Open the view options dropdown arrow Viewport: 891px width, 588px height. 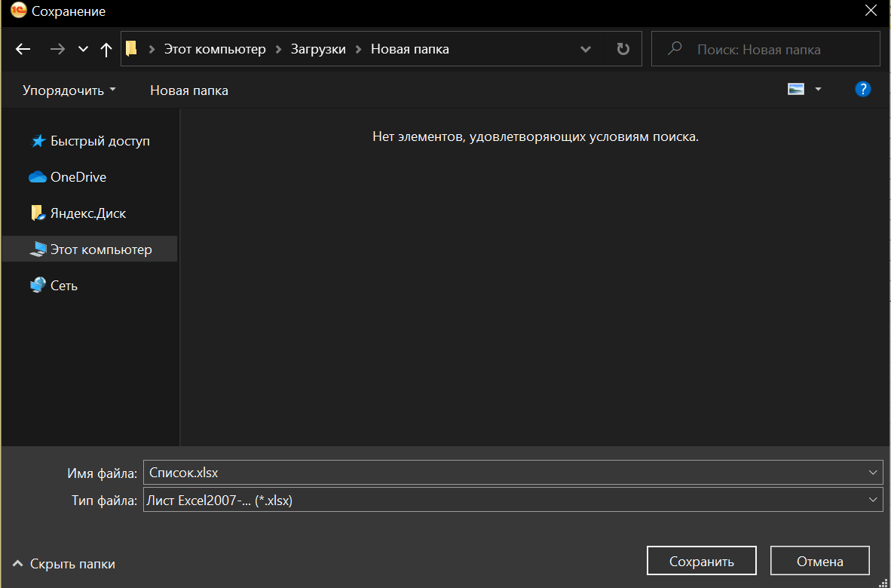[819, 89]
